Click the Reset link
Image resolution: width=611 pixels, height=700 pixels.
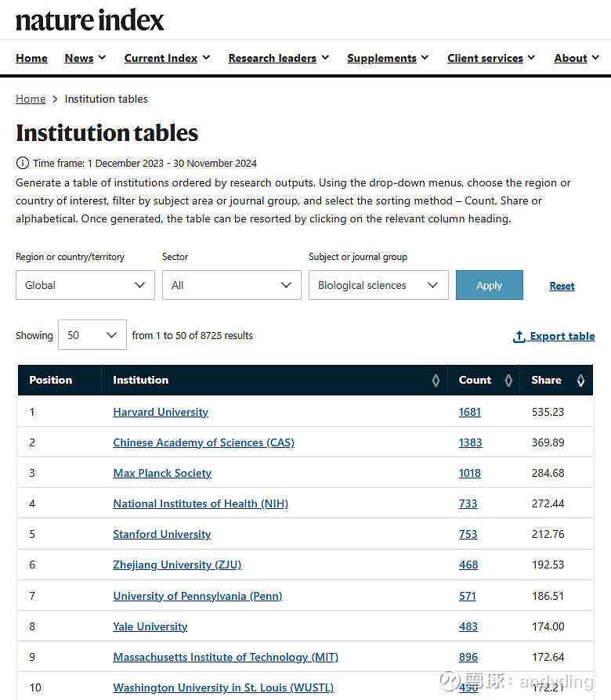pos(562,286)
